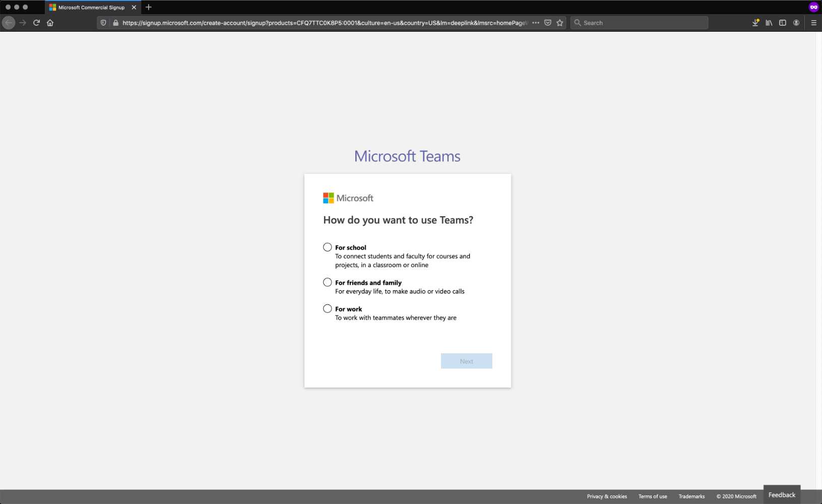Open the hamburger application menu
822x504 pixels.
pyautogui.click(x=813, y=23)
